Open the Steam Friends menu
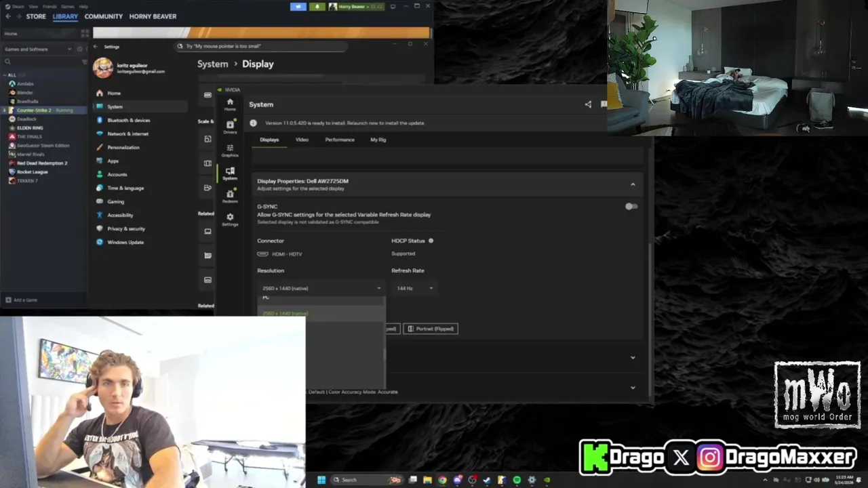Image resolution: width=868 pixels, height=488 pixels. pos(50,6)
